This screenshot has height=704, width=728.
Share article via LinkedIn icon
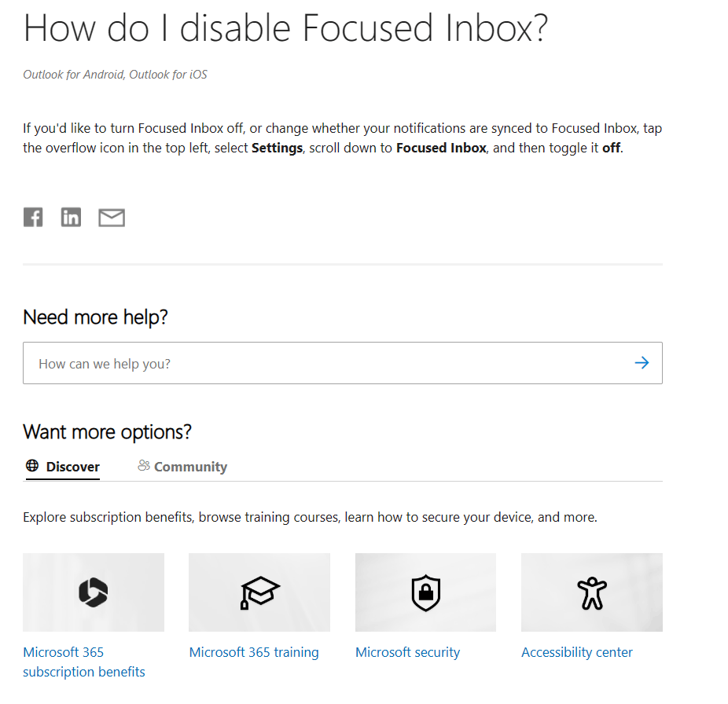(71, 217)
